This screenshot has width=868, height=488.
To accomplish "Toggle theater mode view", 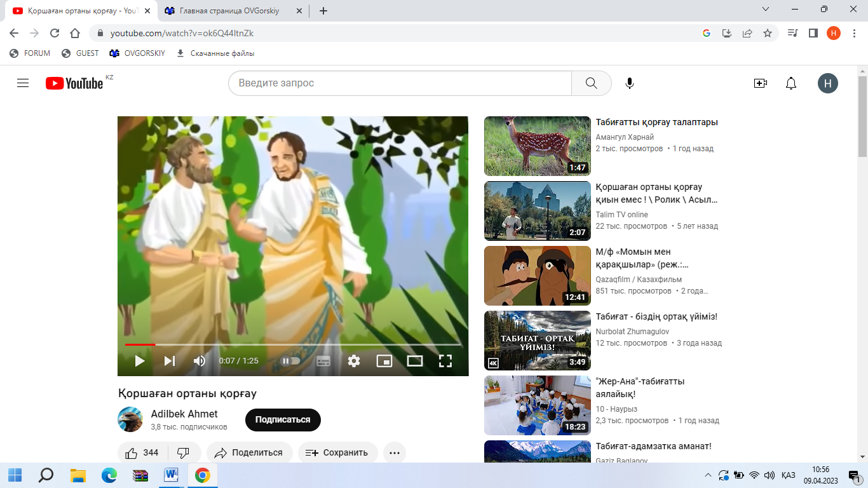I will click(x=415, y=361).
